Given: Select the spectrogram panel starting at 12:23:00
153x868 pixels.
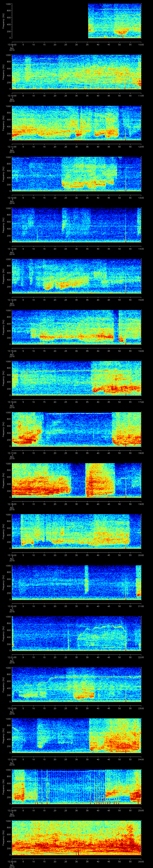Looking at the screenshot, I should click(x=77, y=736).
